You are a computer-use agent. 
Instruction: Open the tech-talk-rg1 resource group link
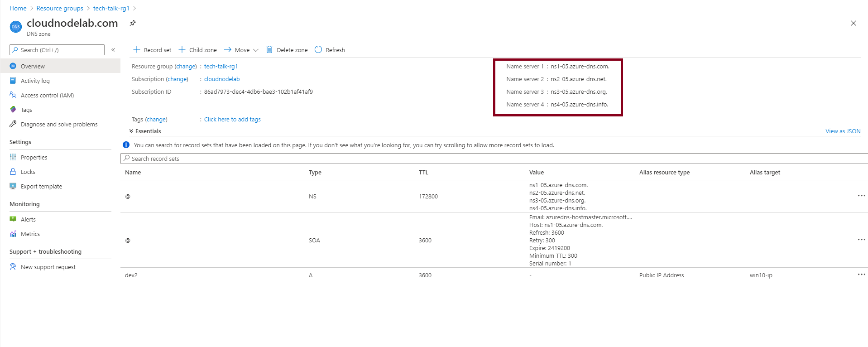(221, 66)
